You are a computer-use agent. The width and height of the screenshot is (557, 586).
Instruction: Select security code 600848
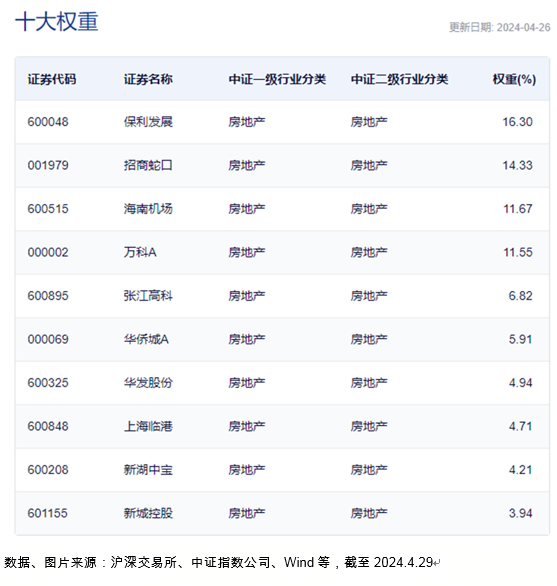tap(48, 426)
